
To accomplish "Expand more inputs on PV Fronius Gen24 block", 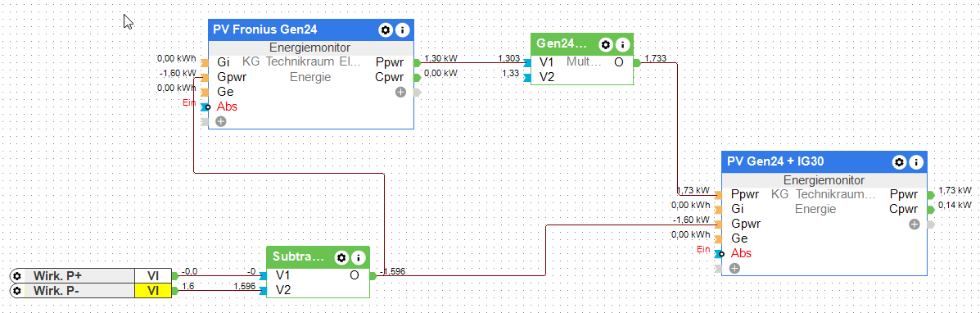I will click(x=220, y=121).
